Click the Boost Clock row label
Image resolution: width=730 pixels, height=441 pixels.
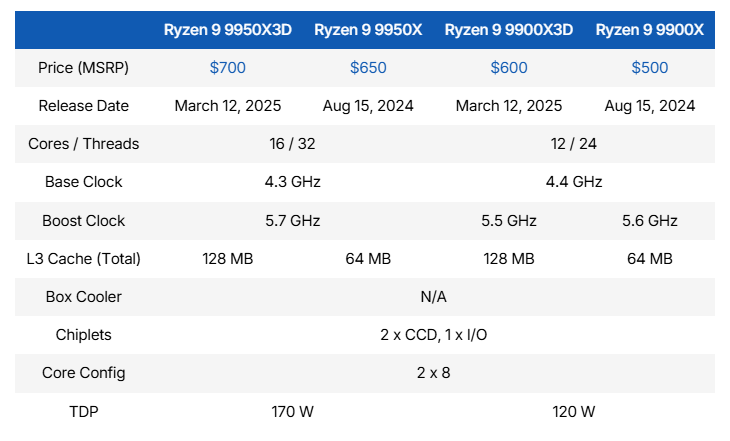(83, 220)
